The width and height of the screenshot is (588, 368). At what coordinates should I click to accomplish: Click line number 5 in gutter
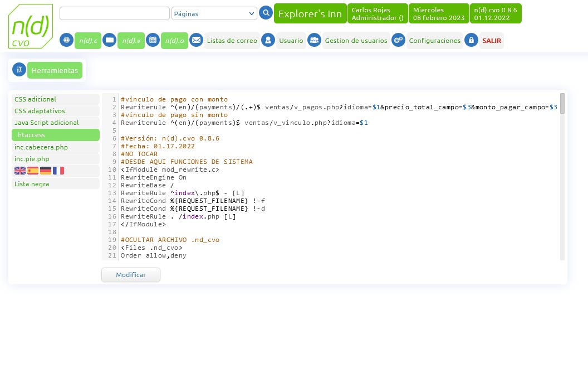(114, 130)
